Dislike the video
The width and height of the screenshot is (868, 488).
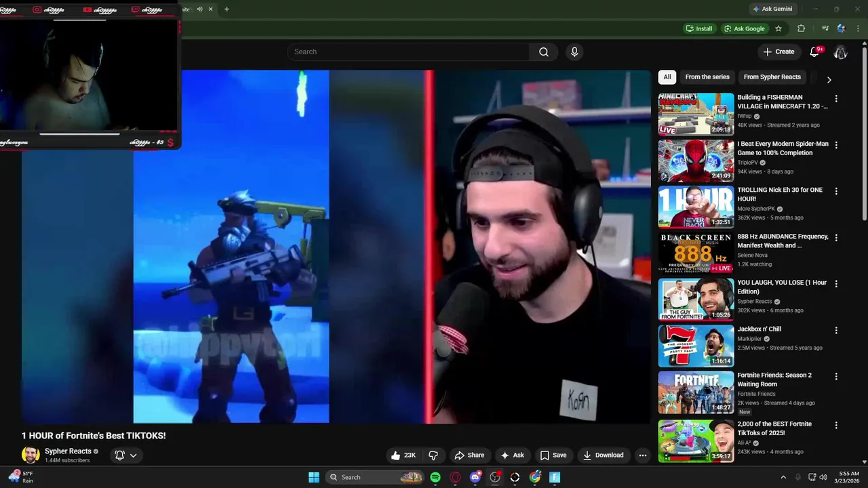pyautogui.click(x=433, y=455)
